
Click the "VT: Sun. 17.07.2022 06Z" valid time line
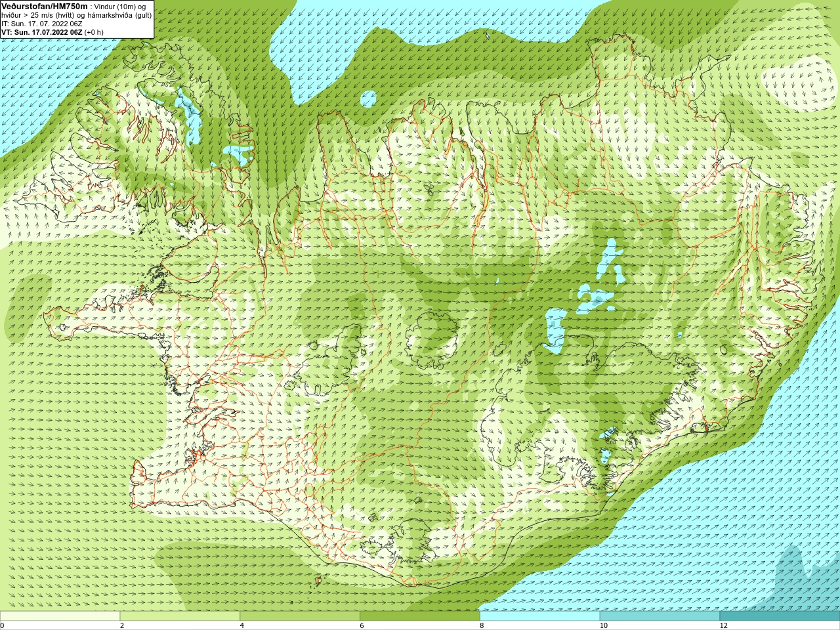coord(42,32)
